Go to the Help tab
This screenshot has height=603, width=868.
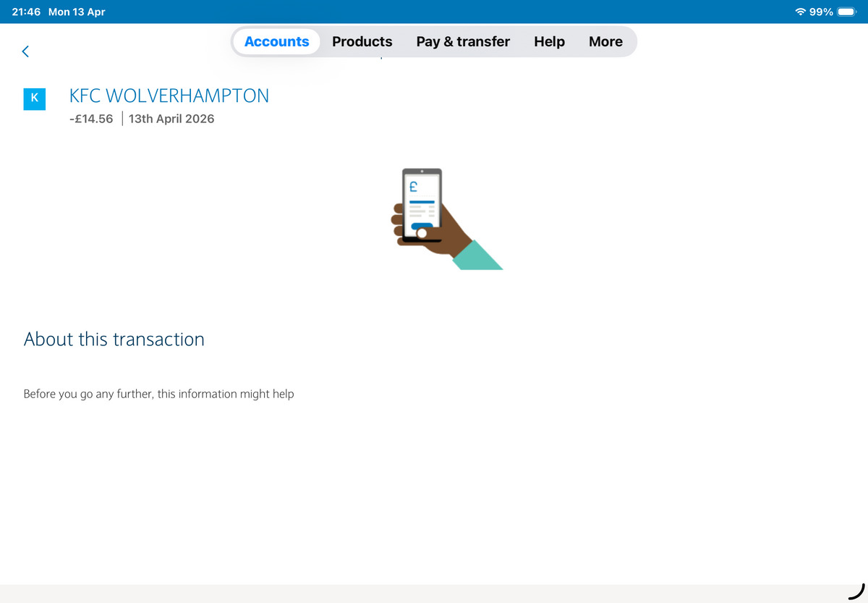549,42
